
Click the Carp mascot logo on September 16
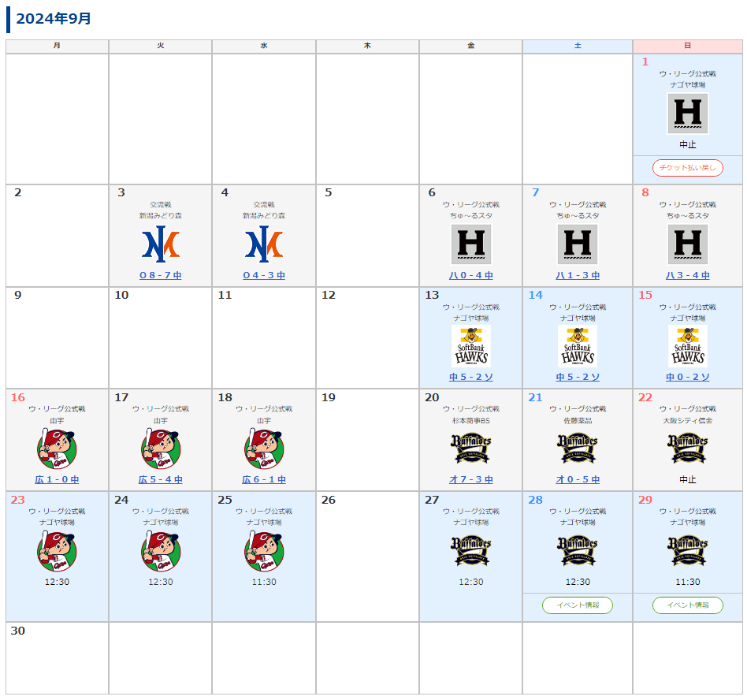click(57, 449)
